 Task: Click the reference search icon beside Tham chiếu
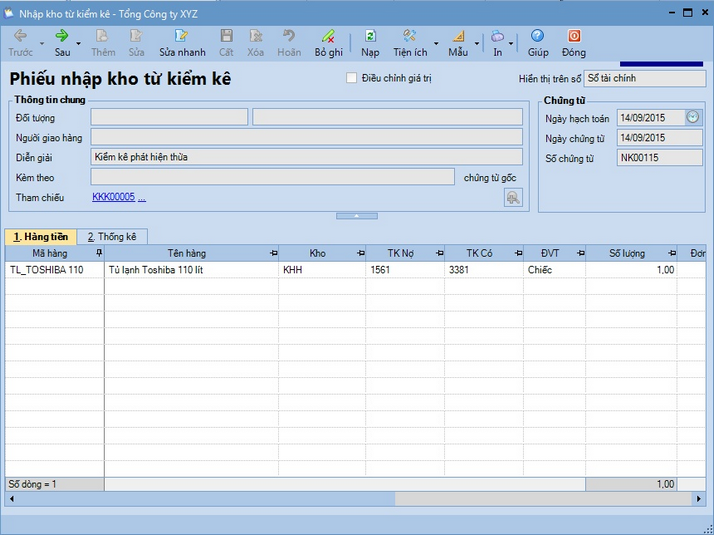513,198
